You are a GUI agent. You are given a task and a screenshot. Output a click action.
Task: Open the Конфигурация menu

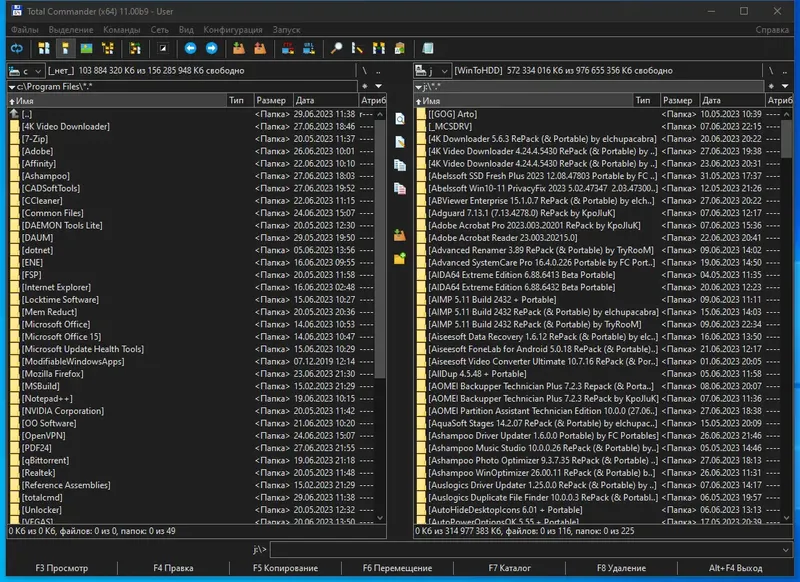[x=232, y=30]
